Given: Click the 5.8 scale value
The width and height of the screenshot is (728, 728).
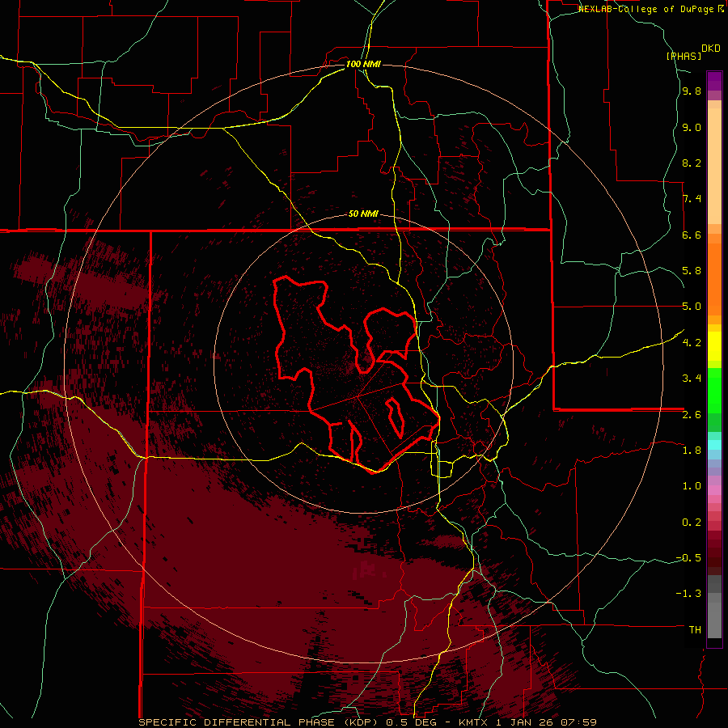Looking at the screenshot, I should (x=692, y=271).
